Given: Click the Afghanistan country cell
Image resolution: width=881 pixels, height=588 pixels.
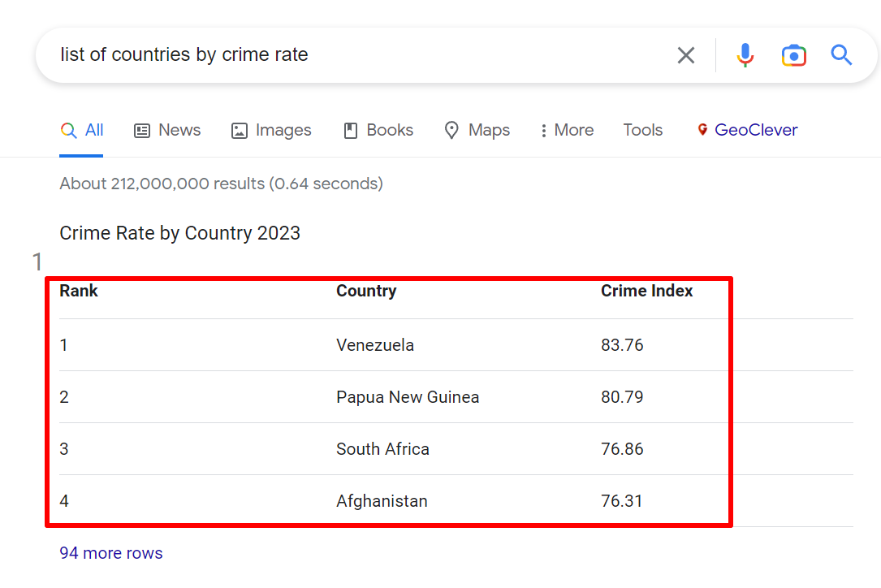Looking at the screenshot, I should coord(382,501).
